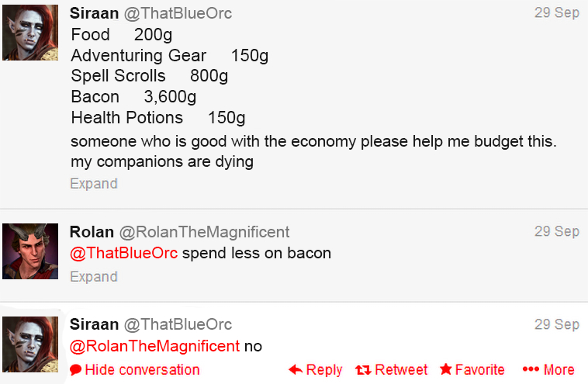Click the Hide conversation speech bubble icon

(75, 370)
